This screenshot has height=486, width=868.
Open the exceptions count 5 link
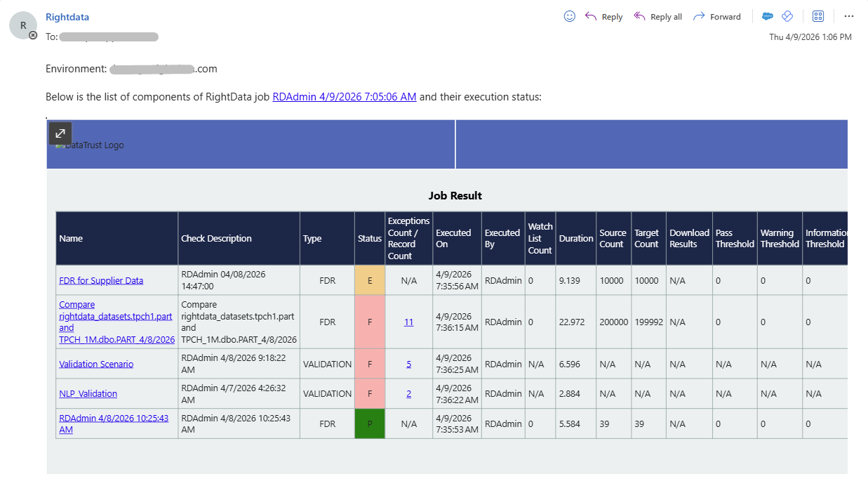pos(408,364)
